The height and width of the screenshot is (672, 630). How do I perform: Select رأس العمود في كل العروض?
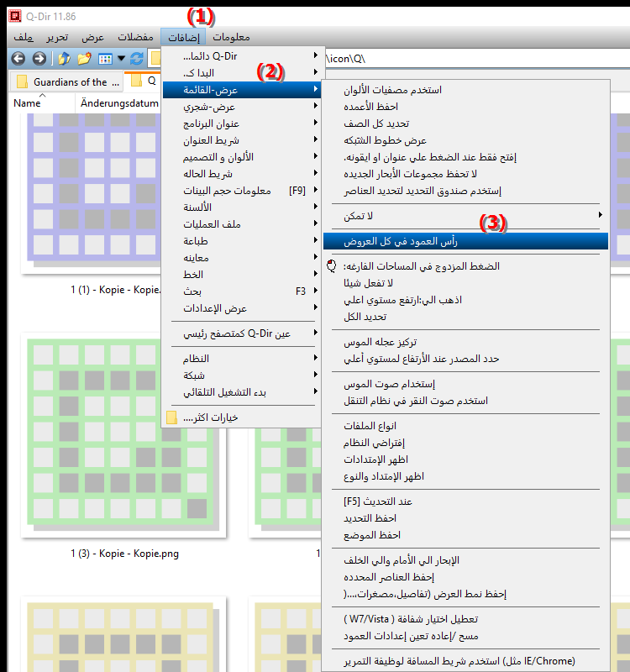click(465, 241)
